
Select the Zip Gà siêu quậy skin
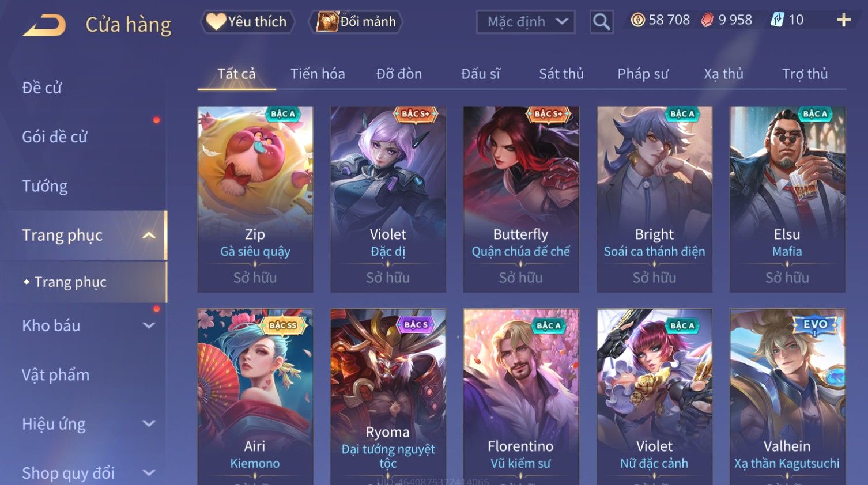point(255,199)
